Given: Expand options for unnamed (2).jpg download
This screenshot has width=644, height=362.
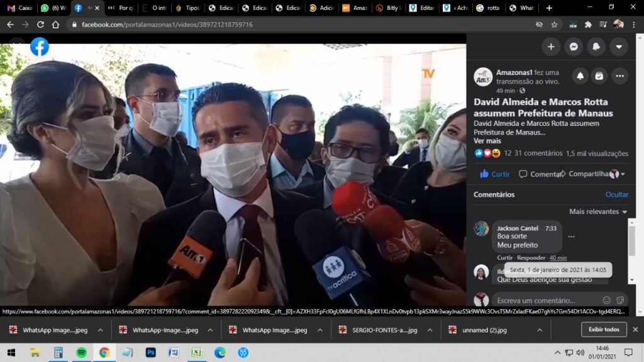Looking at the screenshot, I should 539,330.
